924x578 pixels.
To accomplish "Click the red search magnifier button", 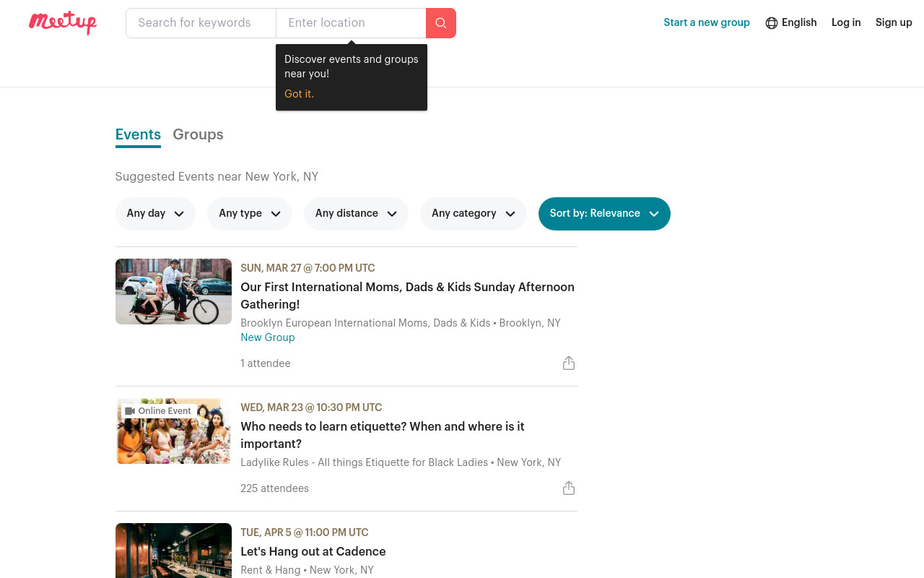I will tap(441, 23).
